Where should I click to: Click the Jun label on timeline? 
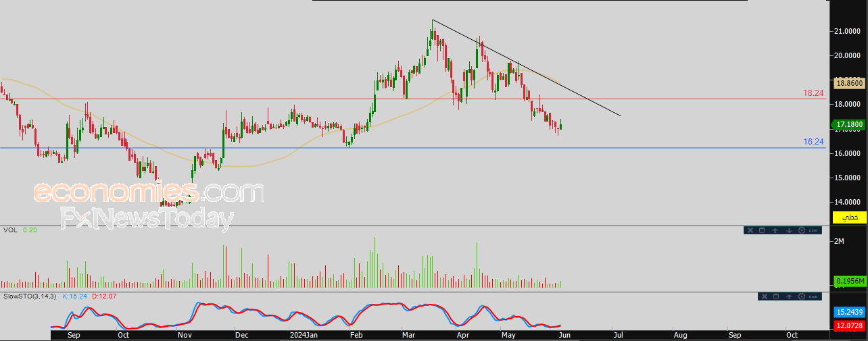pyautogui.click(x=564, y=334)
